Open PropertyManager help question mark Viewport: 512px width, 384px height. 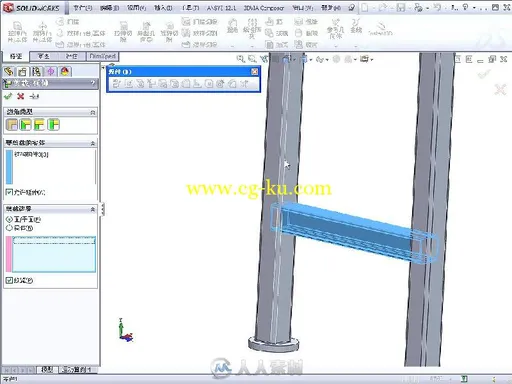point(93,83)
